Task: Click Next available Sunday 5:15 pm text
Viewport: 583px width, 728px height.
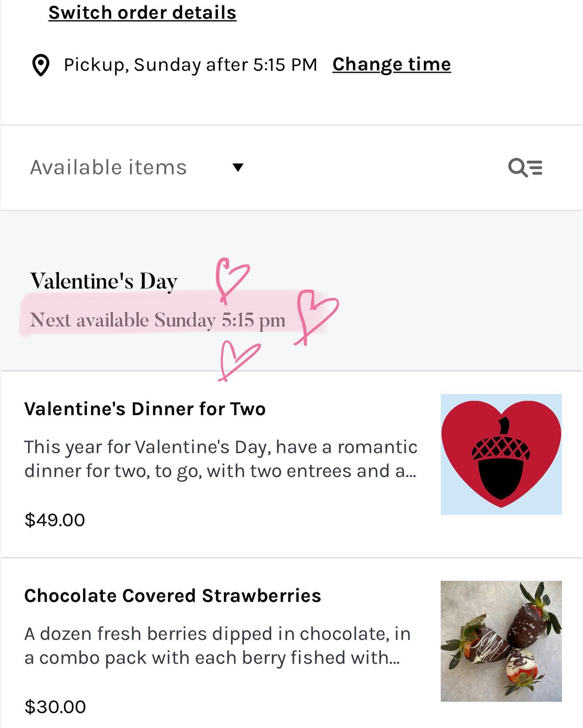Action: pos(158,320)
